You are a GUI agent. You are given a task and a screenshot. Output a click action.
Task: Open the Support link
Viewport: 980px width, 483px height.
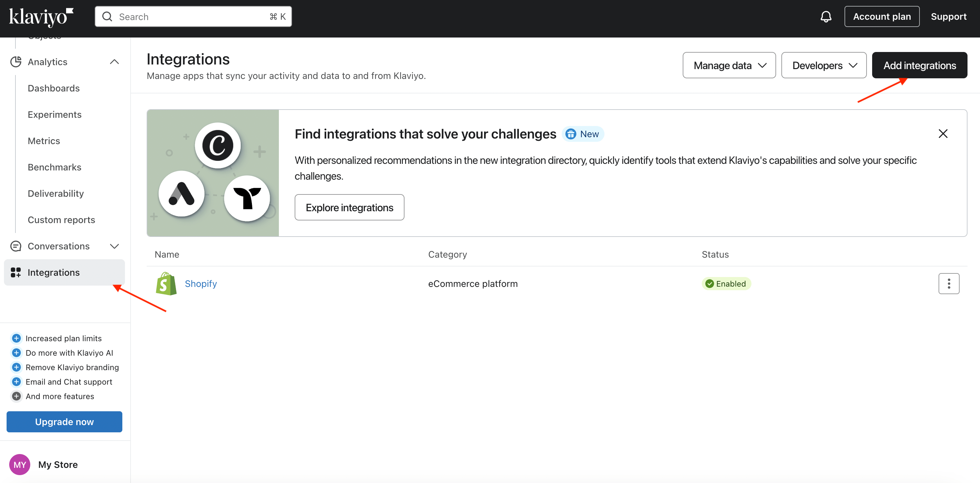point(948,16)
